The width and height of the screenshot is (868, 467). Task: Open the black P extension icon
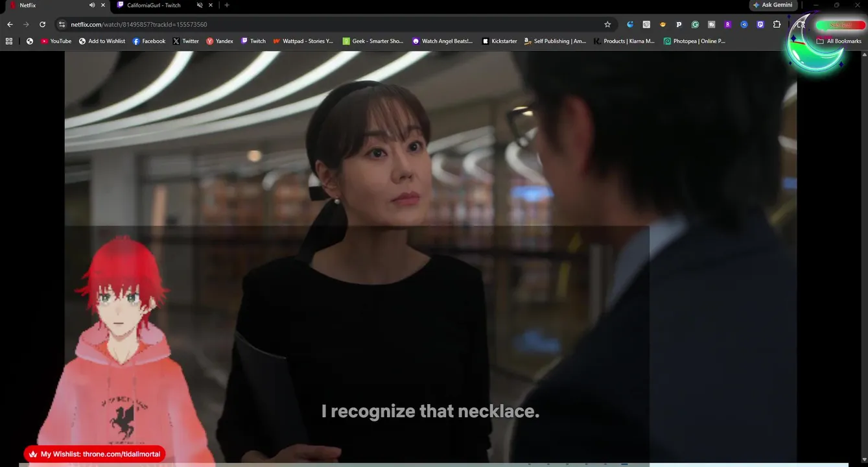(679, 25)
